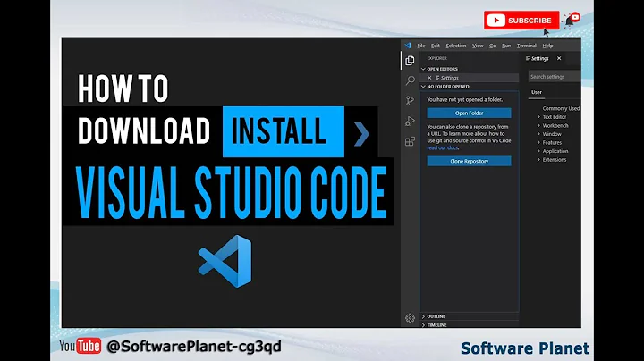Click 'You have not yet opened a folder' text
Image resolution: width=644 pixels, height=361 pixels.
click(x=464, y=99)
